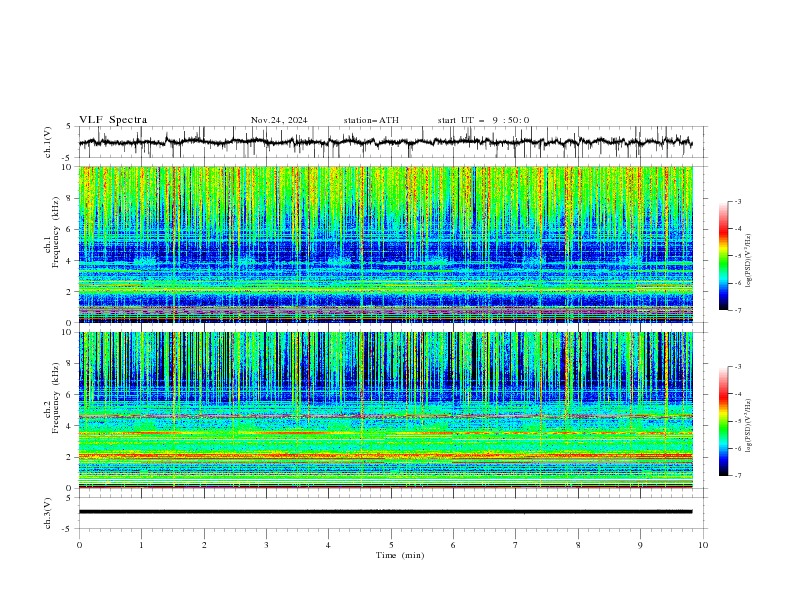Screen dimensions: 792x612
Task: Click the ch.1 color scale bar
Action: [724, 256]
